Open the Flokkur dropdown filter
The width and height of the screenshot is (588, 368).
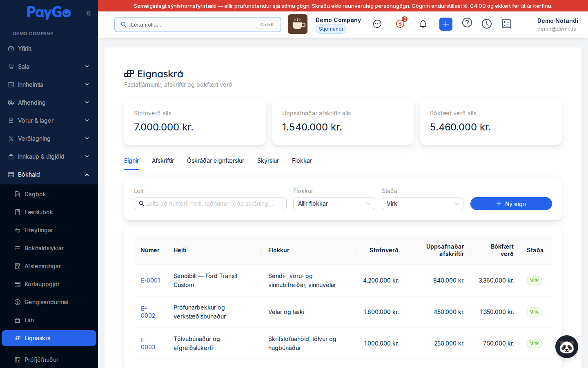click(x=334, y=204)
